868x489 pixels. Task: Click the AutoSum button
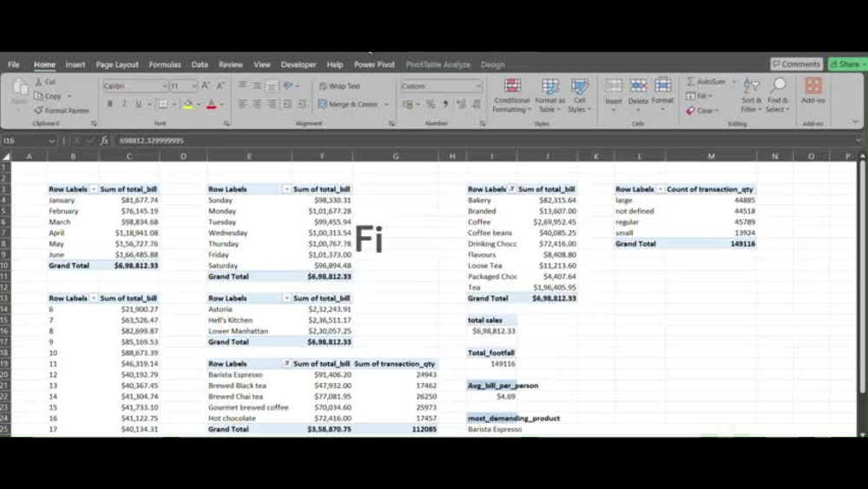pos(707,82)
